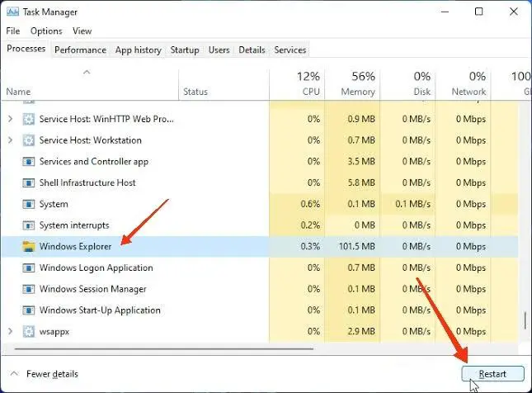Click the Windows Logon Application icon
The height and width of the screenshot is (393, 532).
click(x=29, y=268)
